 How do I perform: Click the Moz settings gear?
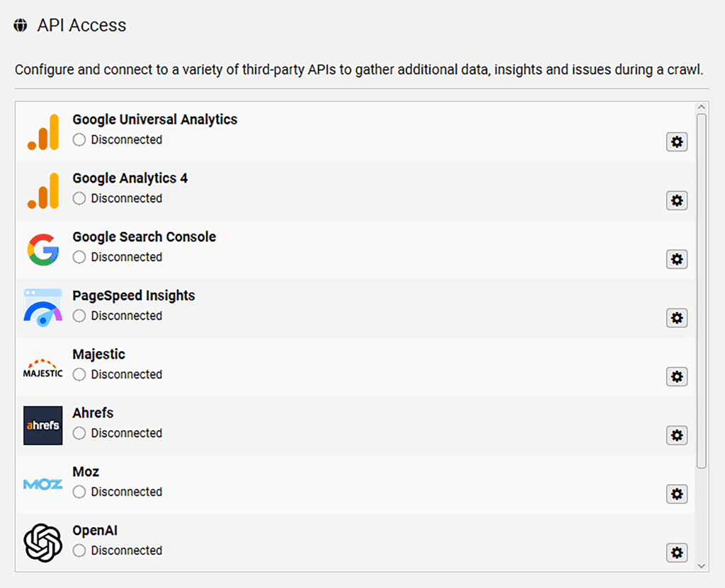pyautogui.click(x=677, y=494)
